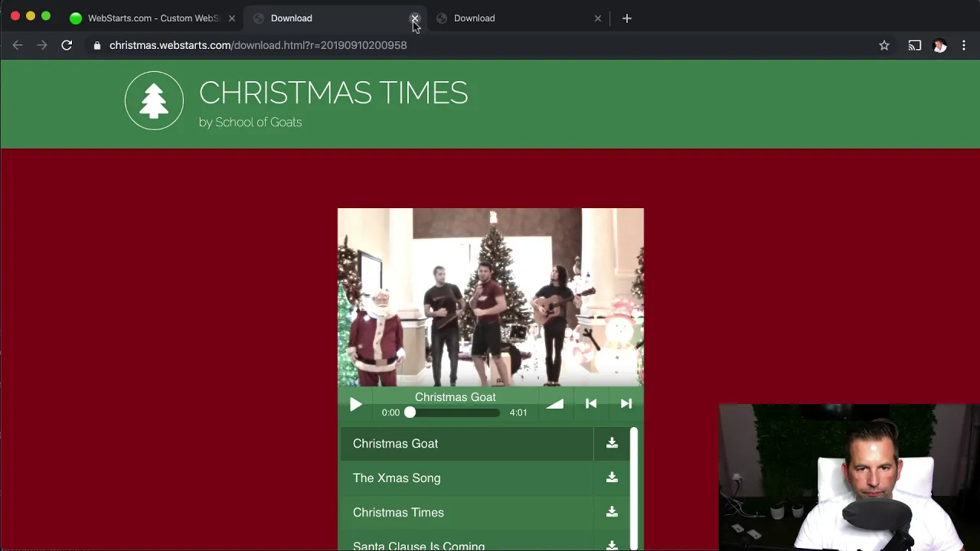The height and width of the screenshot is (551, 980).
Task: Skip to the next track
Action: pyautogui.click(x=626, y=403)
